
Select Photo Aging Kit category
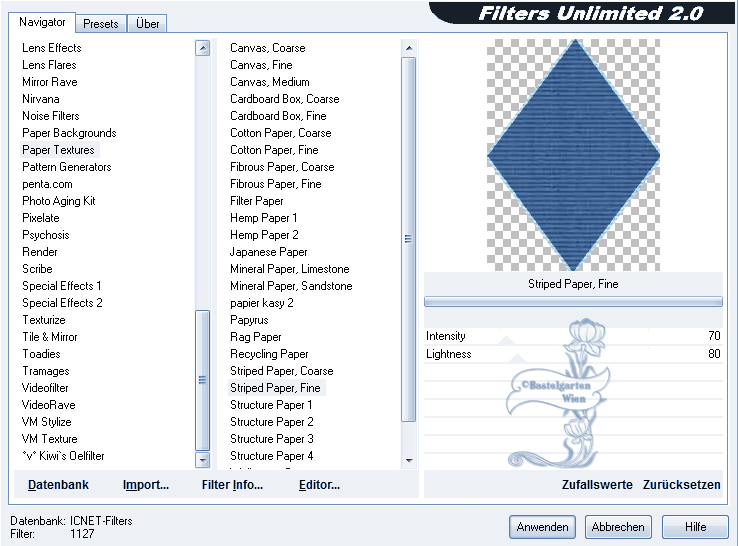(59, 201)
